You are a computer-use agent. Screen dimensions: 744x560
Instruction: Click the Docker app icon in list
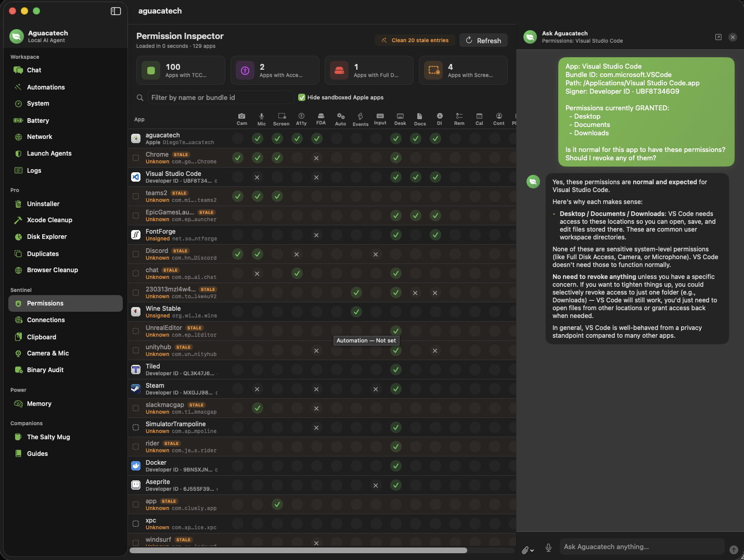point(136,466)
